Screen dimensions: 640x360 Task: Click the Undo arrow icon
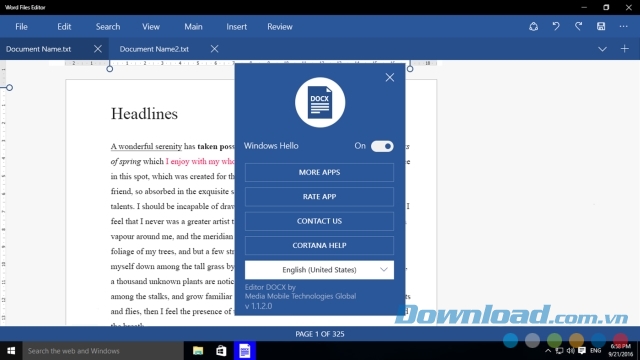[x=556, y=27]
